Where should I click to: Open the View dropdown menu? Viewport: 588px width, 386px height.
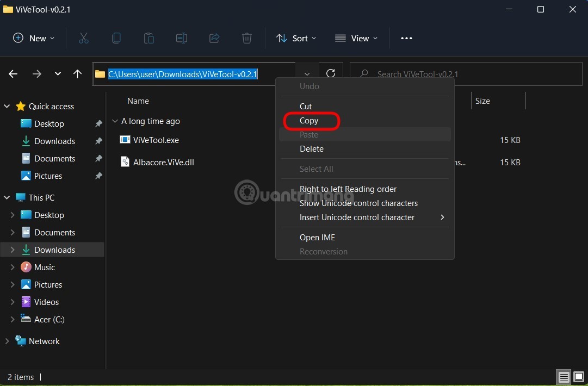356,38
